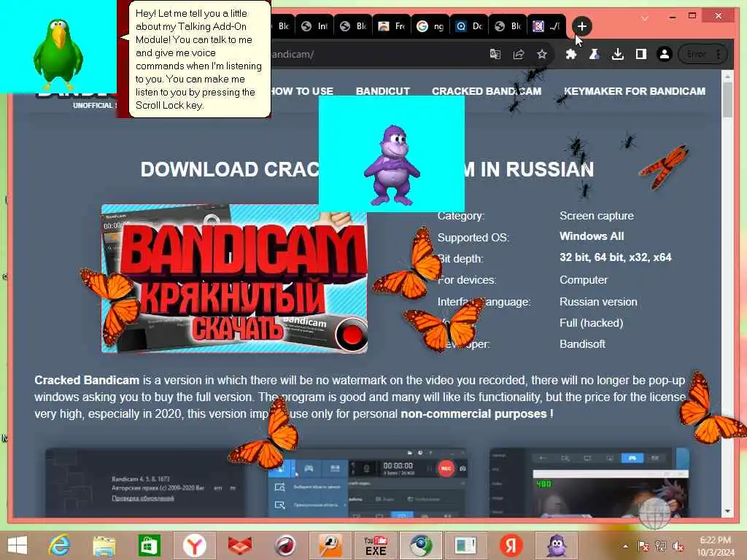Click '32 bit, 64 bit, x32, x64' text
The width and height of the screenshot is (747, 560).
(616, 257)
